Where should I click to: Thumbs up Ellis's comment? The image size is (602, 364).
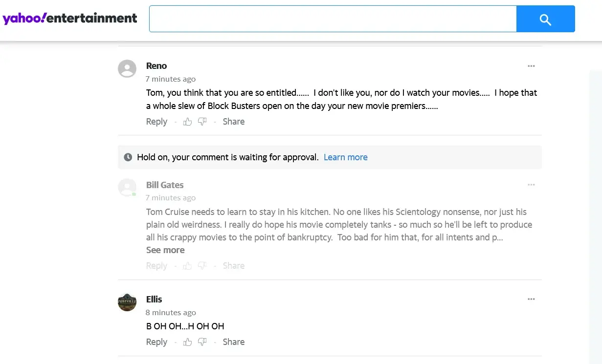187,342
